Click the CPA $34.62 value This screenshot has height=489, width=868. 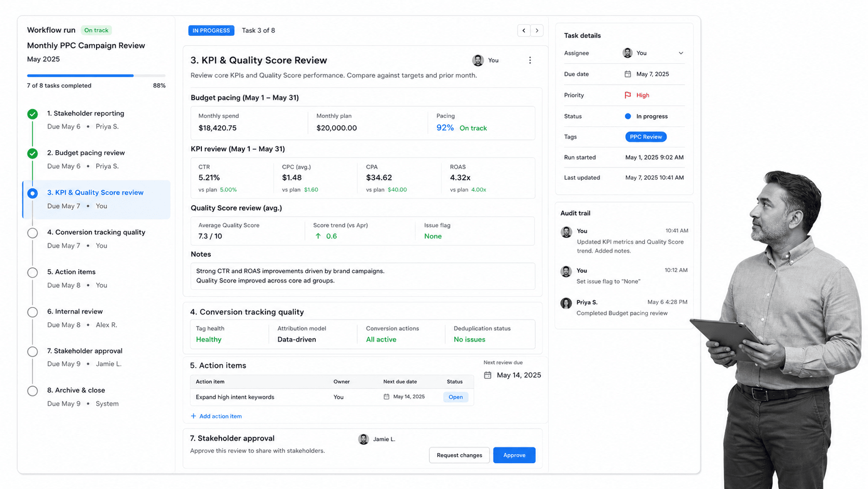[379, 178]
